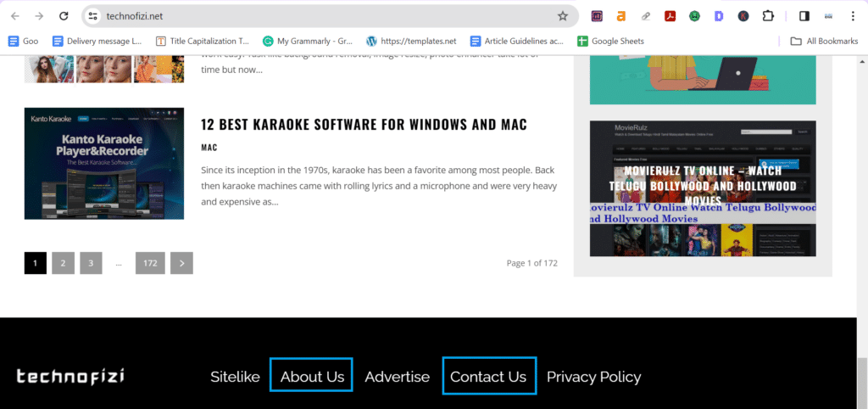The height and width of the screenshot is (409, 868).
Task: Open the Kanto Karaoke article thumbnail
Action: pyautogui.click(x=104, y=164)
